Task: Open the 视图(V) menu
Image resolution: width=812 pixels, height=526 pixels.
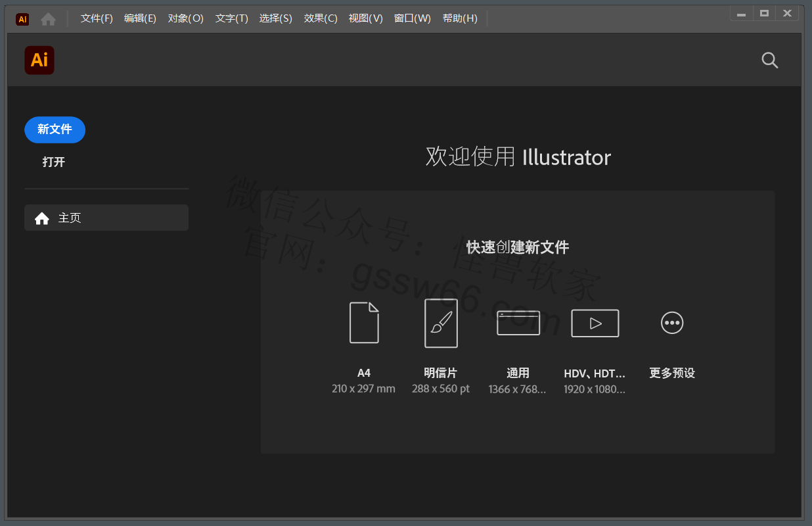Action: pos(366,18)
